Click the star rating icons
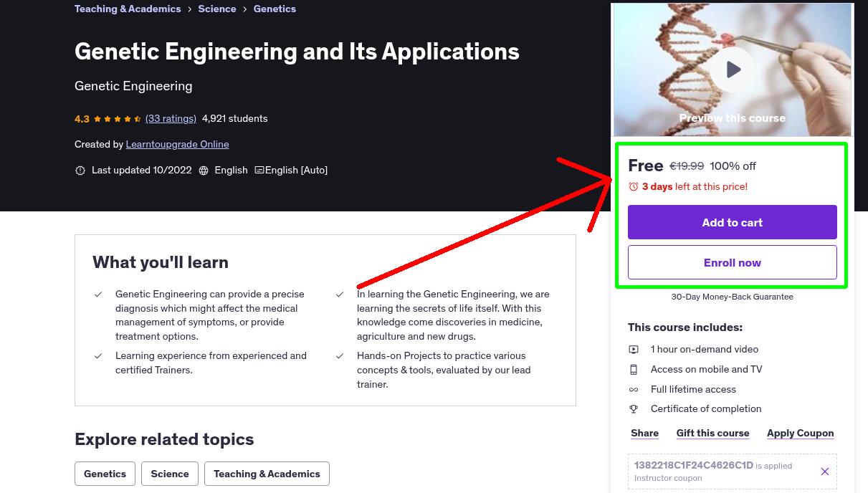 pos(118,119)
